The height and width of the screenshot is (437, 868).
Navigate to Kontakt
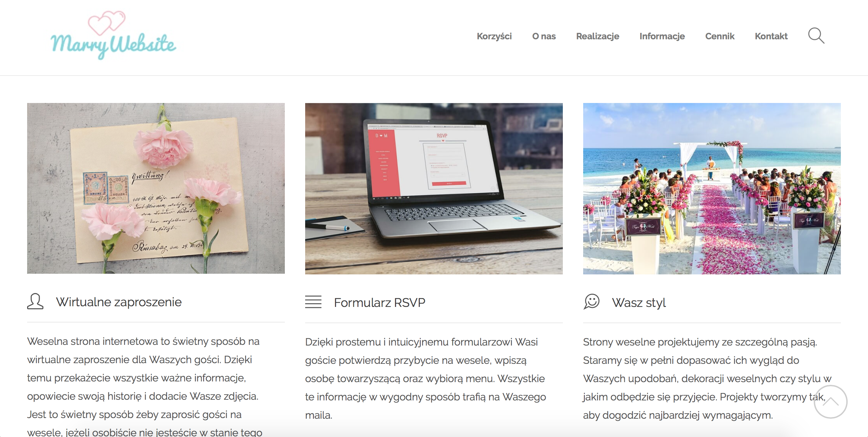coord(771,36)
